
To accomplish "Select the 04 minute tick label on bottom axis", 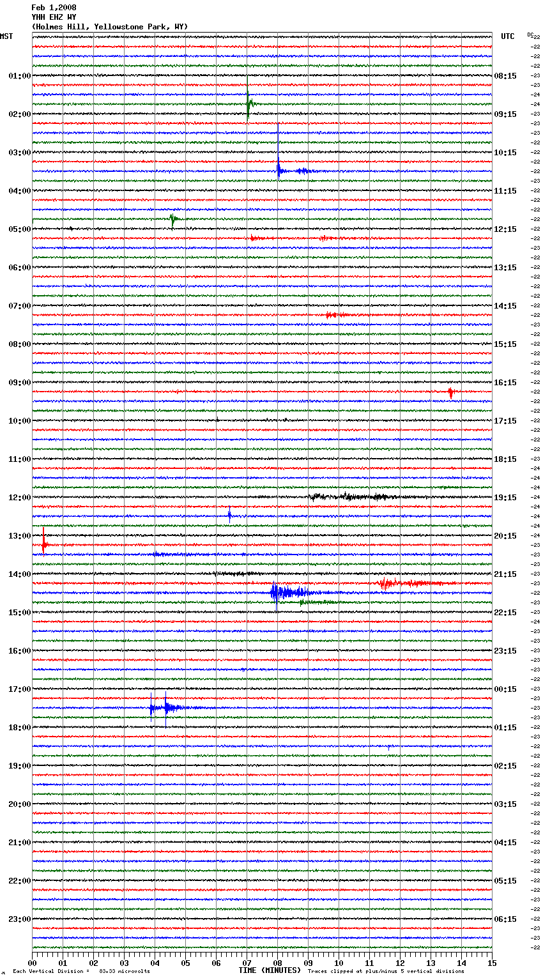I will [155, 963].
